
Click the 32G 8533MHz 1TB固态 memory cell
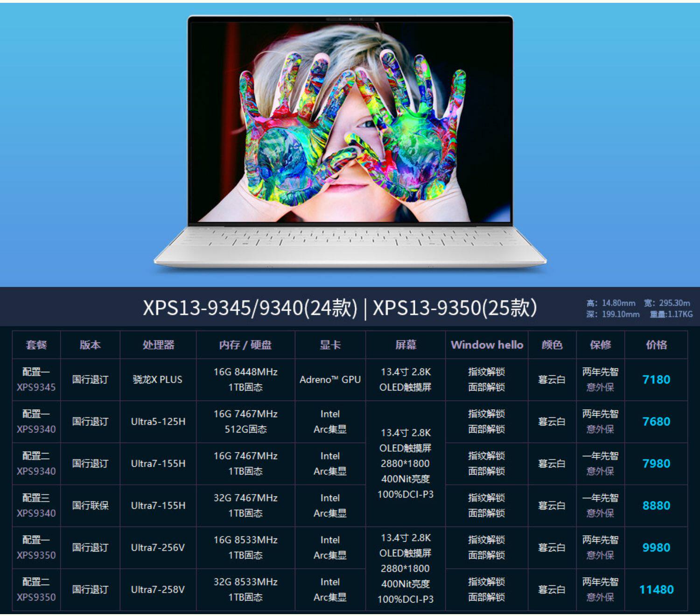click(245, 589)
